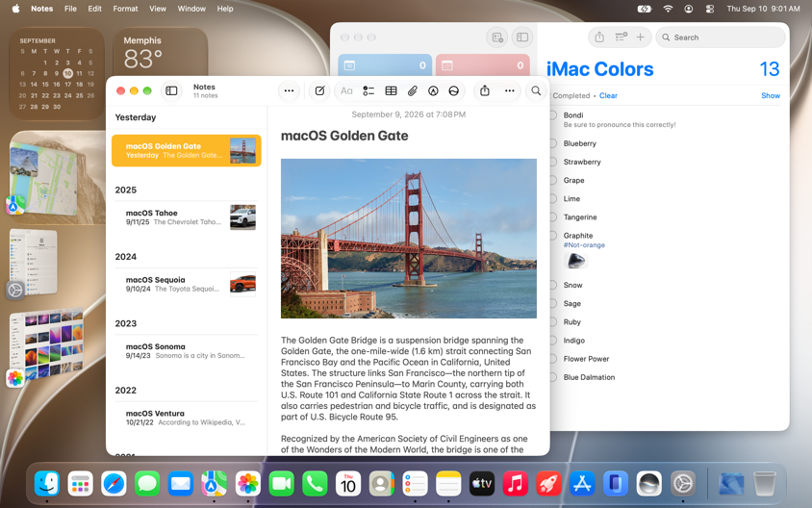Open Mail from the dock
The image size is (812, 508).
[x=181, y=484]
